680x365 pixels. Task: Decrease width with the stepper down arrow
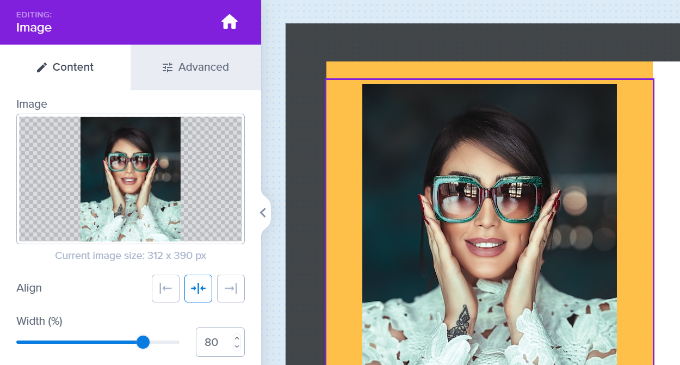(237, 346)
